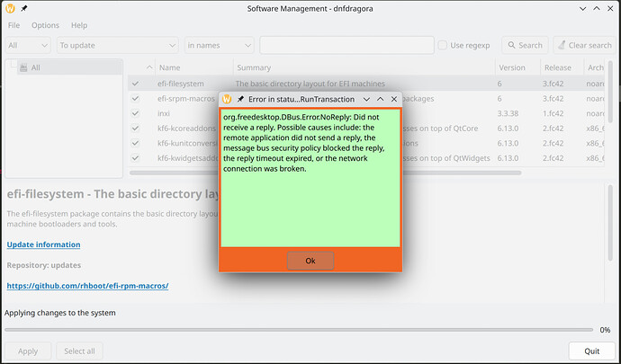
Task: Sort packages by Summary column
Action: coord(364,67)
